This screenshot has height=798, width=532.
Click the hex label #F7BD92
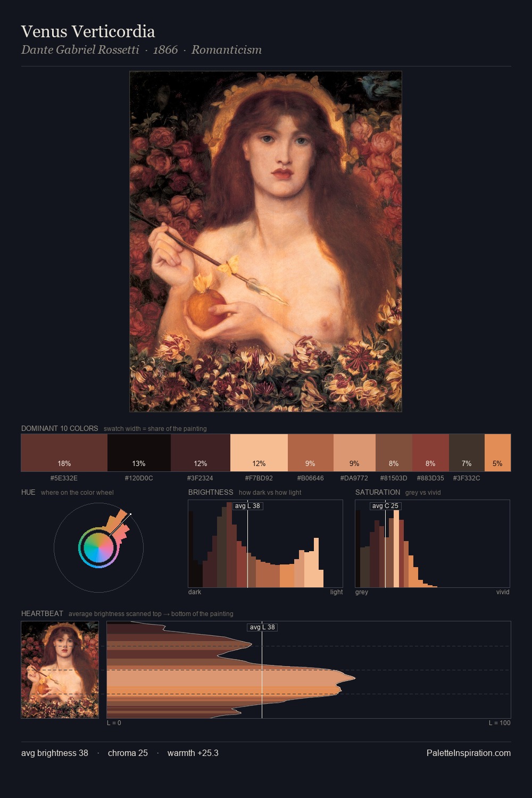point(259,478)
